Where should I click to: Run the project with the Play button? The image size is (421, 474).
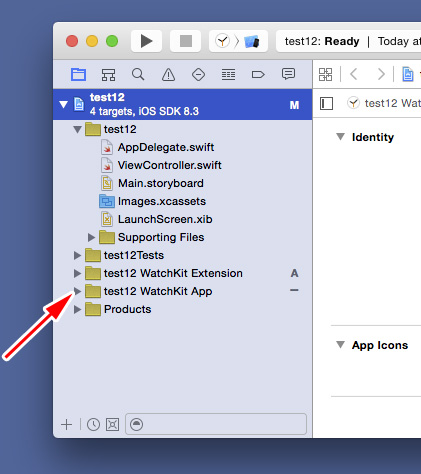coord(146,41)
